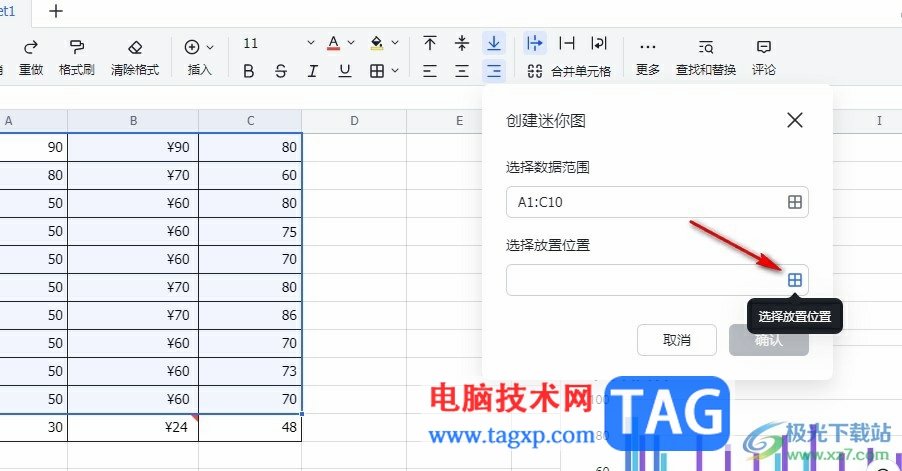
Task: Open More (更多) toolbar options
Action: pyautogui.click(x=648, y=58)
